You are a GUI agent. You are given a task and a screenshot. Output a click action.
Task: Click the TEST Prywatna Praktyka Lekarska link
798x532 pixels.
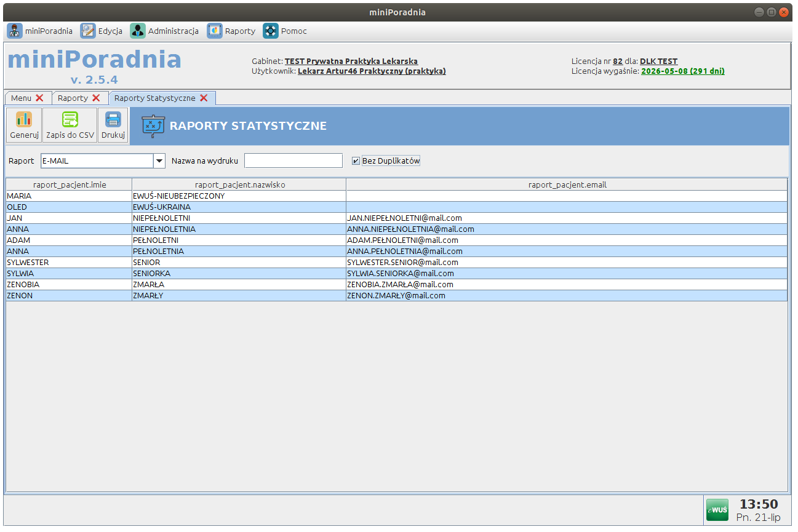351,62
